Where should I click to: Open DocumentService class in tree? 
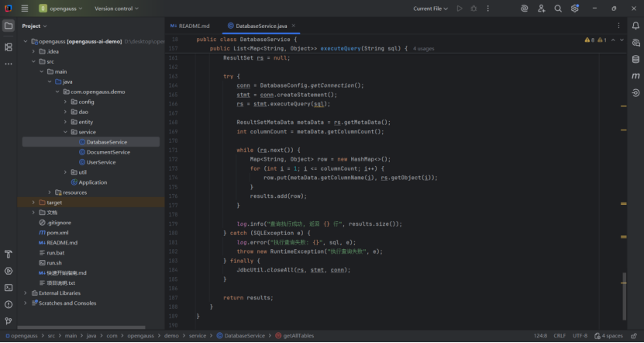point(108,152)
